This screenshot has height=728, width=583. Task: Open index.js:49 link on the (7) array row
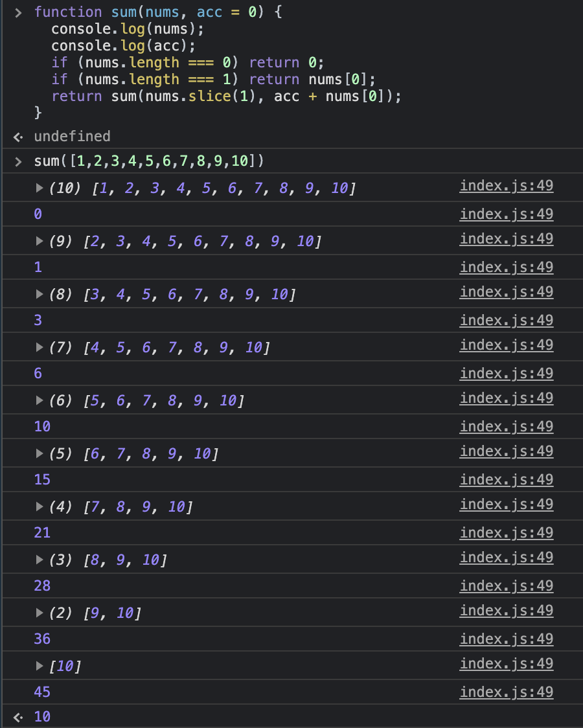pos(507,345)
